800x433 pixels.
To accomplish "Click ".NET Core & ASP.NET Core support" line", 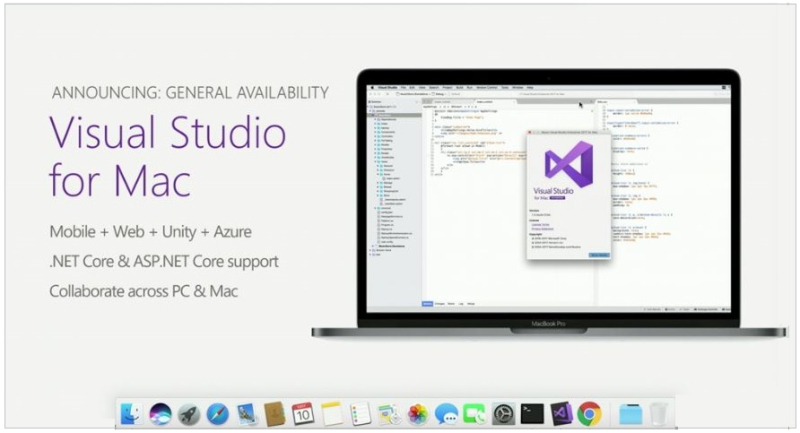I will coord(164,262).
